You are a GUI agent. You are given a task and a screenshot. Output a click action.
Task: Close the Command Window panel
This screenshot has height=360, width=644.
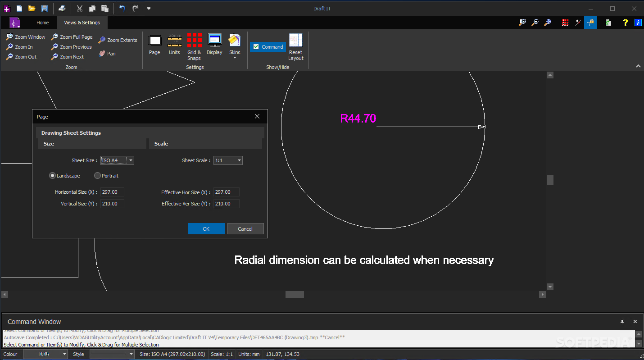(635, 322)
